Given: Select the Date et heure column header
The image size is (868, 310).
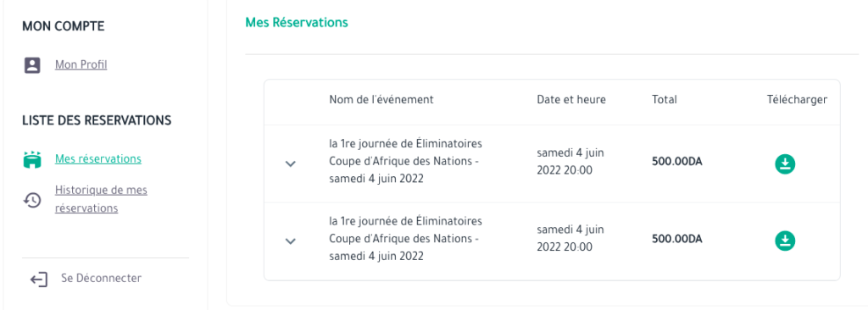Looking at the screenshot, I should point(571,100).
